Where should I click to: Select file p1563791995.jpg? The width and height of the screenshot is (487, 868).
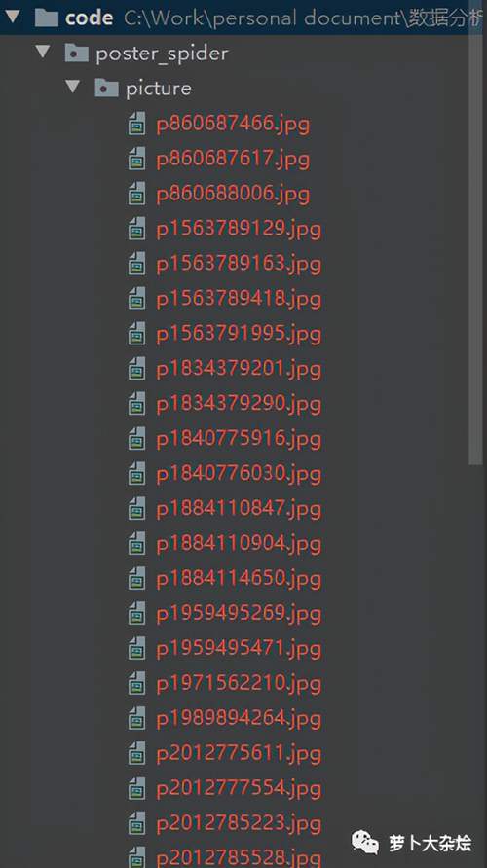239,334
